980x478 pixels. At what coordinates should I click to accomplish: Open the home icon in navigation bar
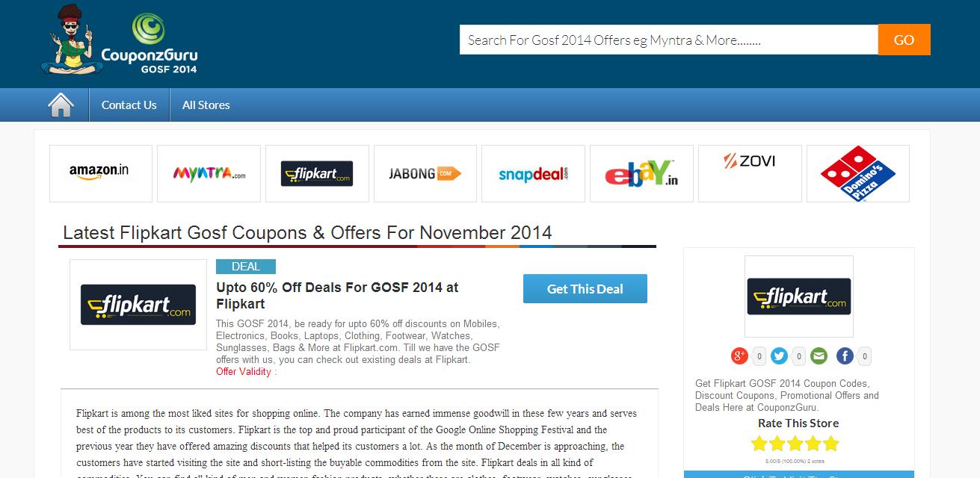61,105
